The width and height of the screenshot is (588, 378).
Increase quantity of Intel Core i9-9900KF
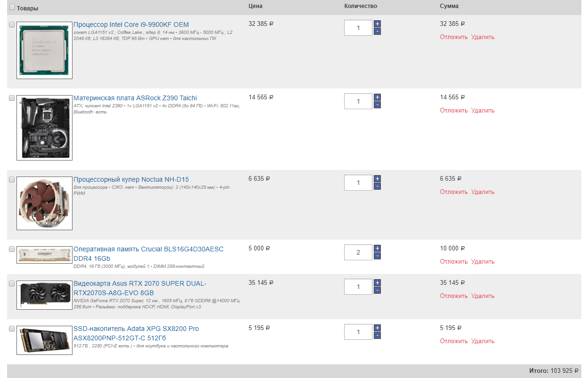tap(377, 24)
